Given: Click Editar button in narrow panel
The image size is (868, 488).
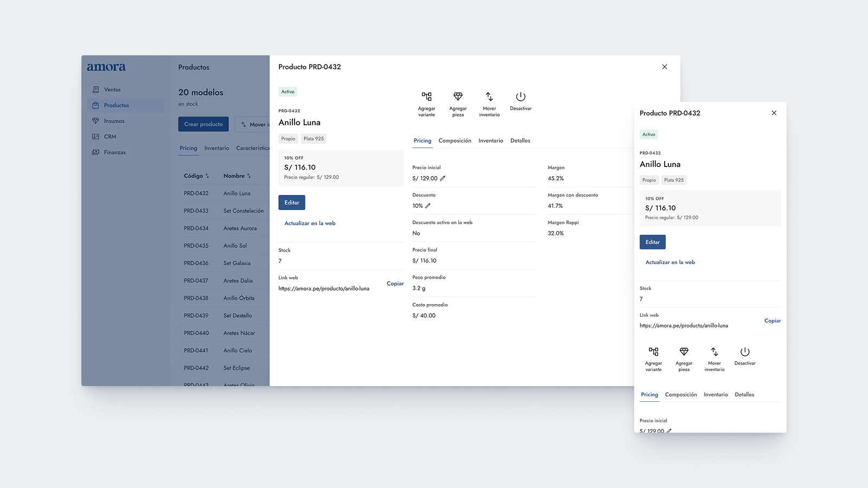Looking at the screenshot, I should pyautogui.click(x=653, y=242).
